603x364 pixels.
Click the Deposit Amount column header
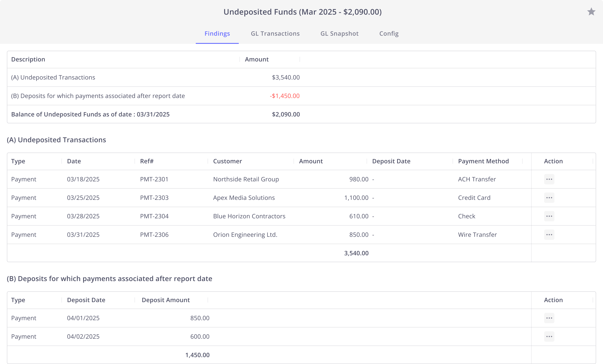[166, 300]
